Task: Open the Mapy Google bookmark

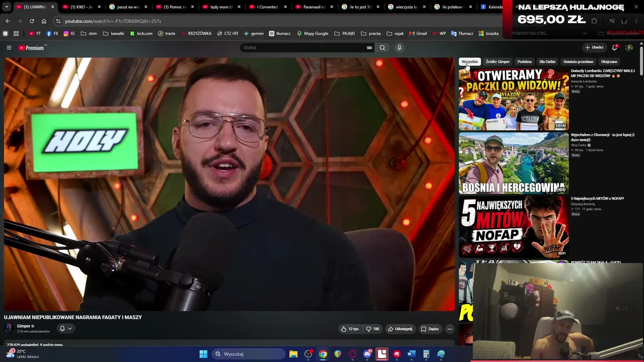Action: click(312, 34)
